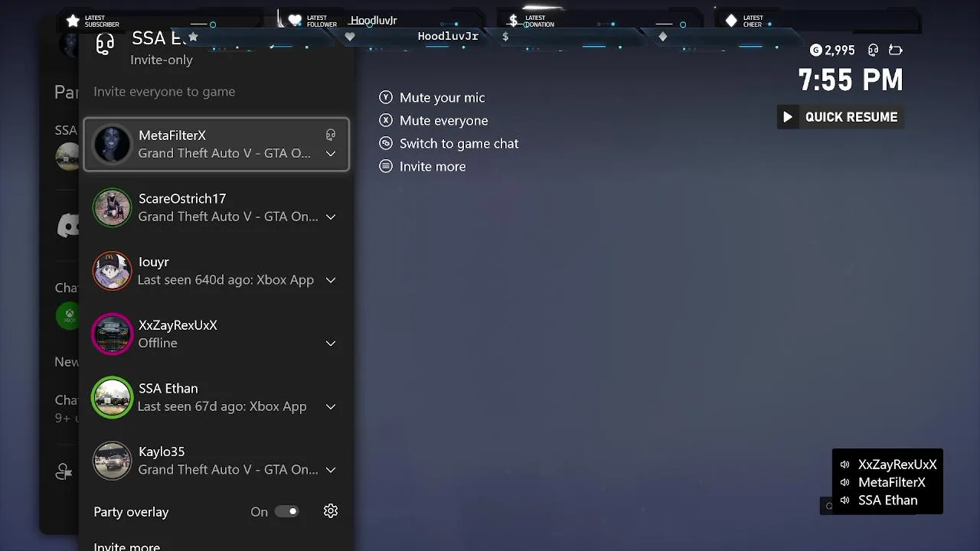The height and width of the screenshot is (551, 980).
Task: Click headset icon on MetaFilterX row
Action: coord(331,135)
